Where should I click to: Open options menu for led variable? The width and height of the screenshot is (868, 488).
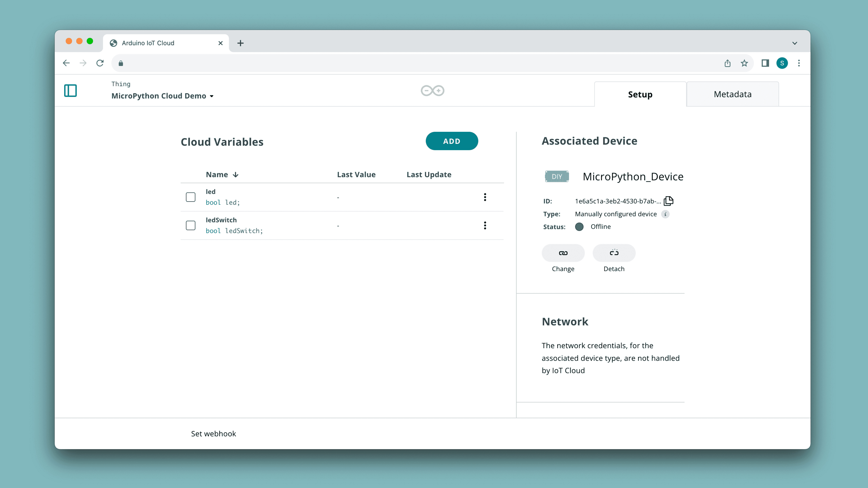point(485,197)
